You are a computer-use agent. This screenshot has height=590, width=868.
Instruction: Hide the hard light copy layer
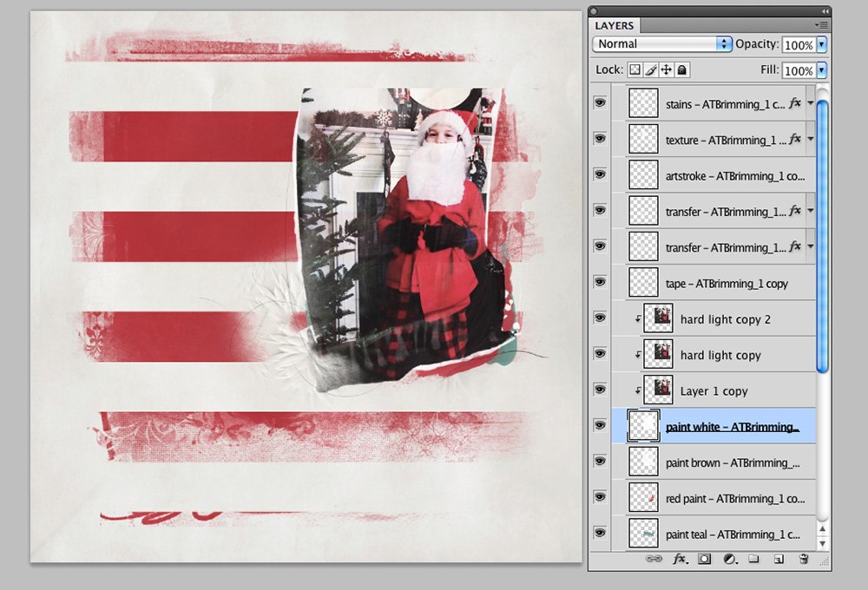[600, 354]
